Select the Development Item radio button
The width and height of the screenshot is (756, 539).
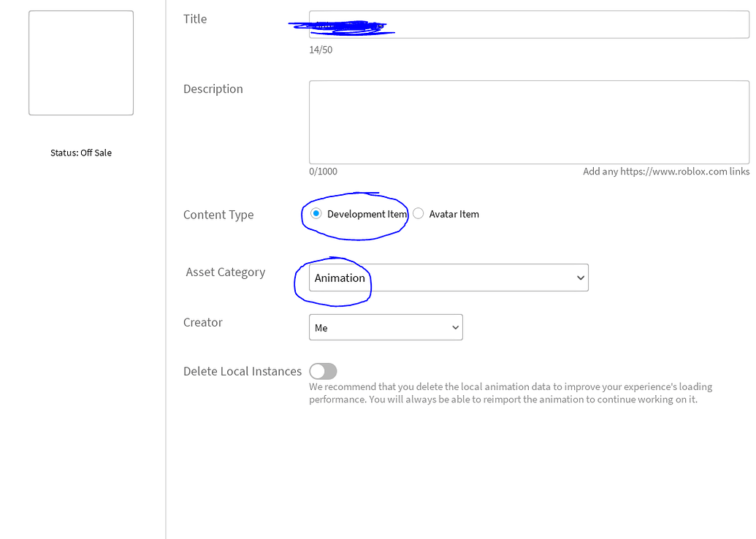(x=316, y=214)
